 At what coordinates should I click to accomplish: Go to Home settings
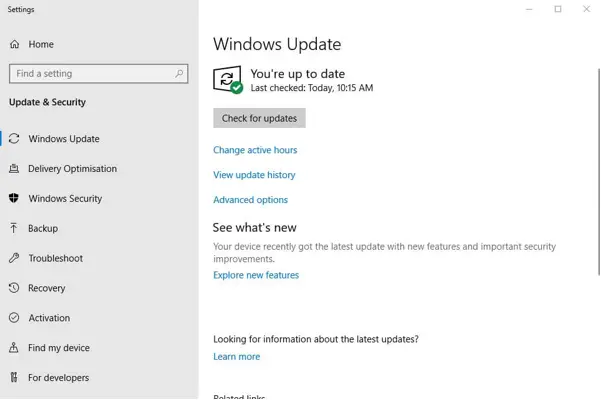[41, 44]
